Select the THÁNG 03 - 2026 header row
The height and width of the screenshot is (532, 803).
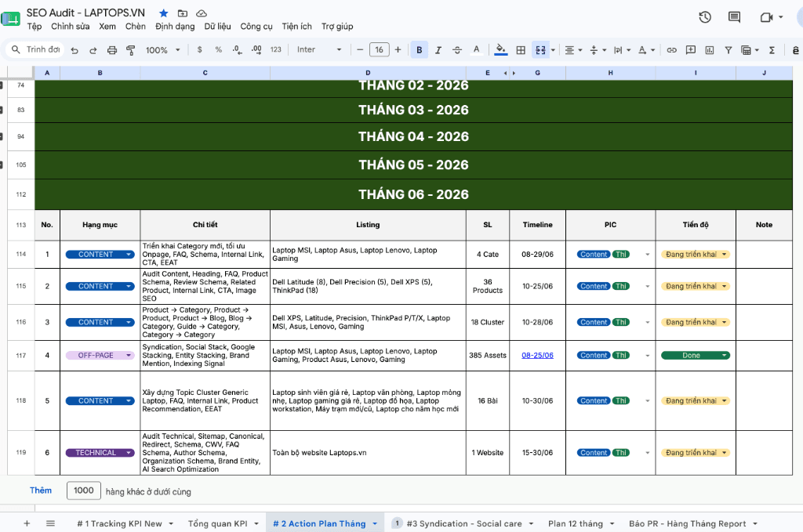pos(413,110)
